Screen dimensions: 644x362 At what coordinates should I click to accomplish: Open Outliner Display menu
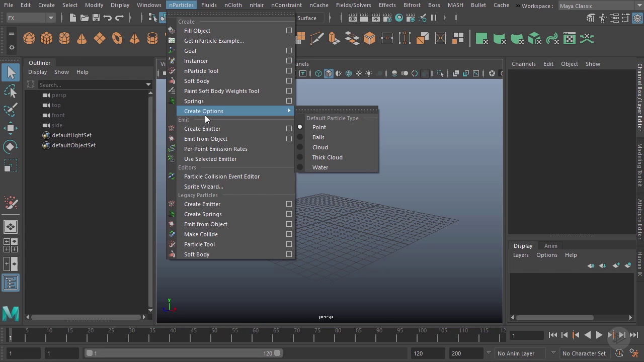[x=37, y=72]
